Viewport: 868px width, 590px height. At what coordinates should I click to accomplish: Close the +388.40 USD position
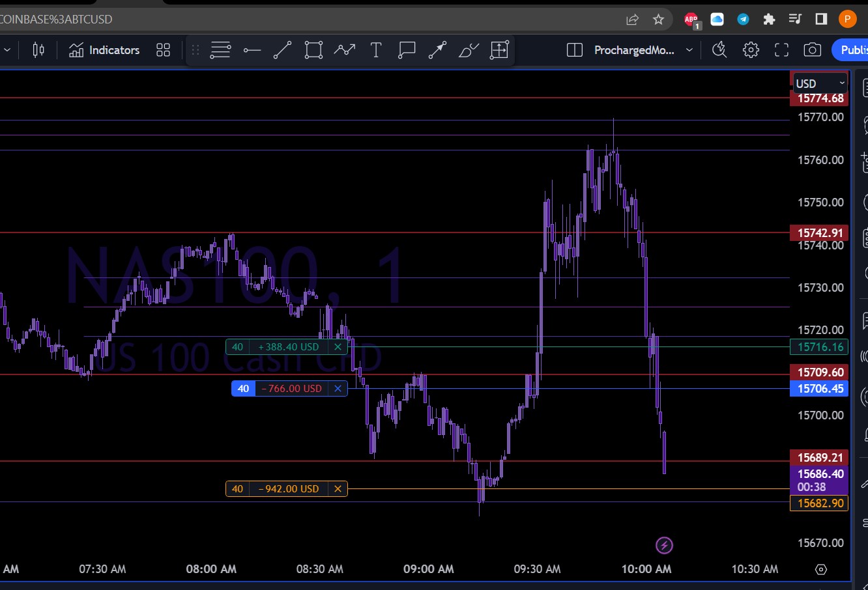(338, 347)
